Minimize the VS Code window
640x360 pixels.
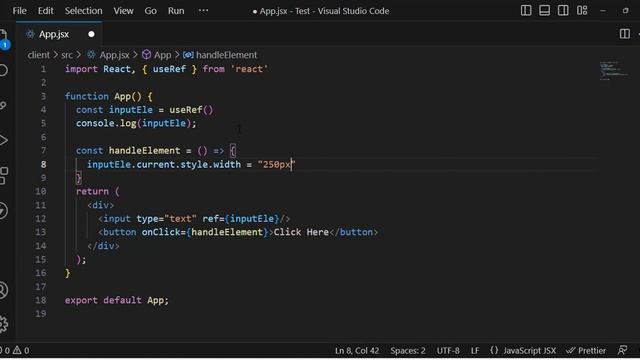click(602, 11)
